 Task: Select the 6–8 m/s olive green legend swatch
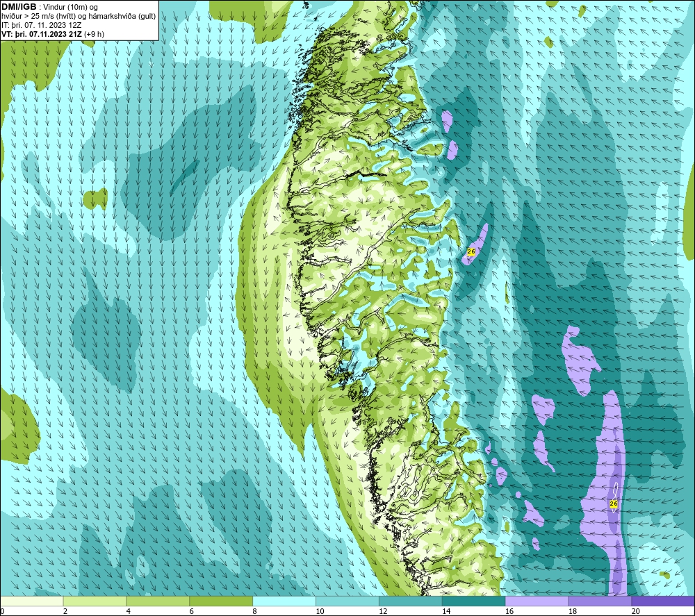pyautogui.click(x=221, y=601)
